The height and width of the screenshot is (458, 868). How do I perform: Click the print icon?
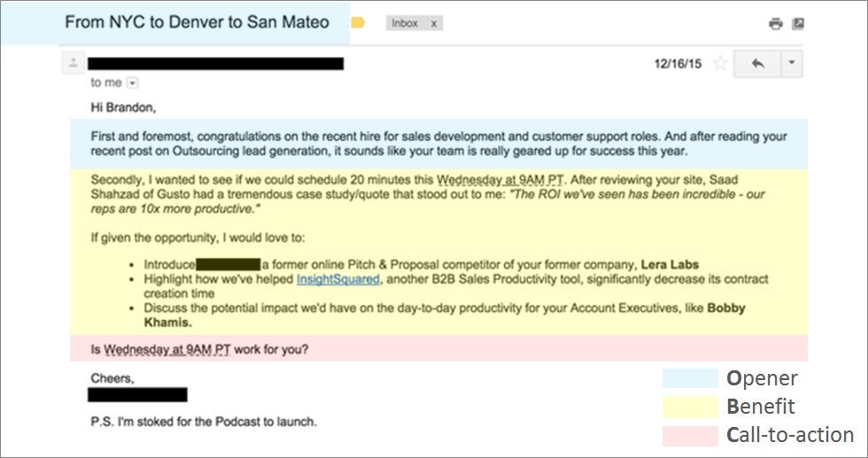(776, 23)
